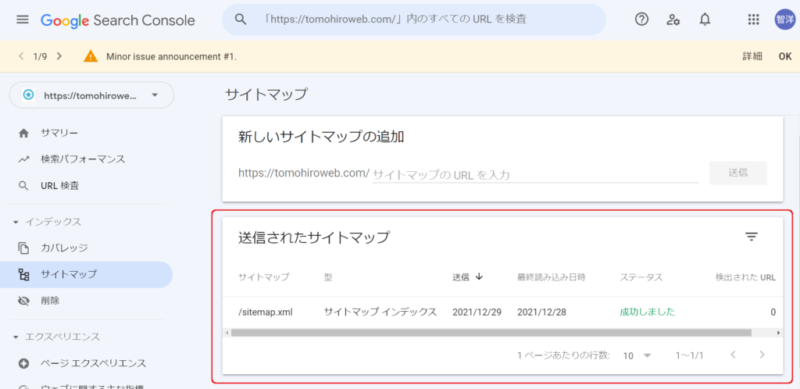
Task: Click the table's right scroll arrow
Action: 779,333
